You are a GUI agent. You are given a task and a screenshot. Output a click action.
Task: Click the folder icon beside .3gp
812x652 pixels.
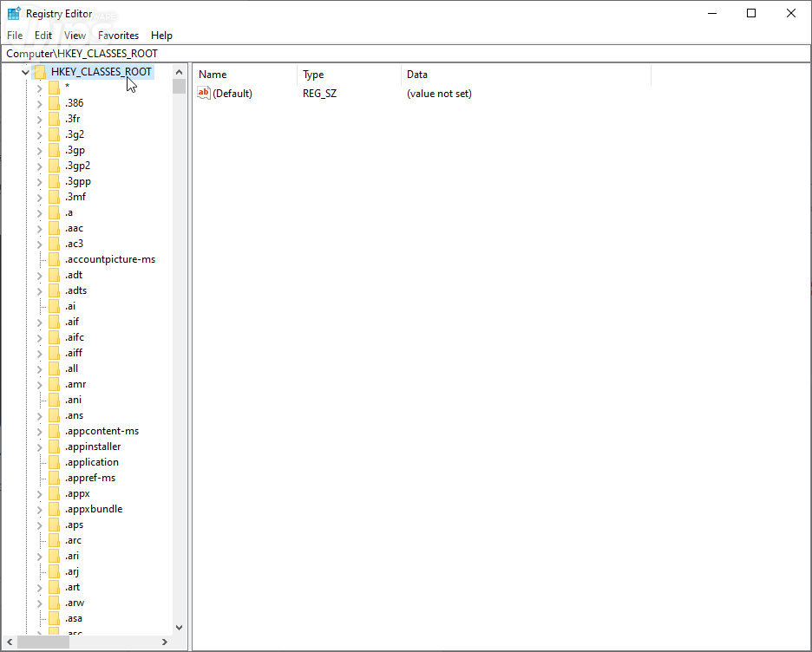54,150
